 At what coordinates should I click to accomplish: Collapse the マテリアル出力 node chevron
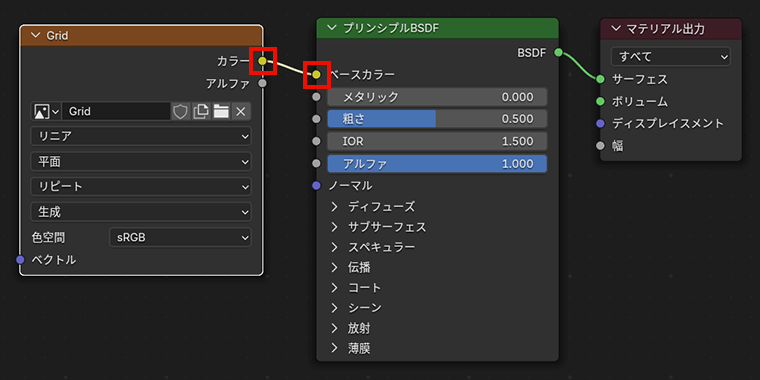[616, 29]
